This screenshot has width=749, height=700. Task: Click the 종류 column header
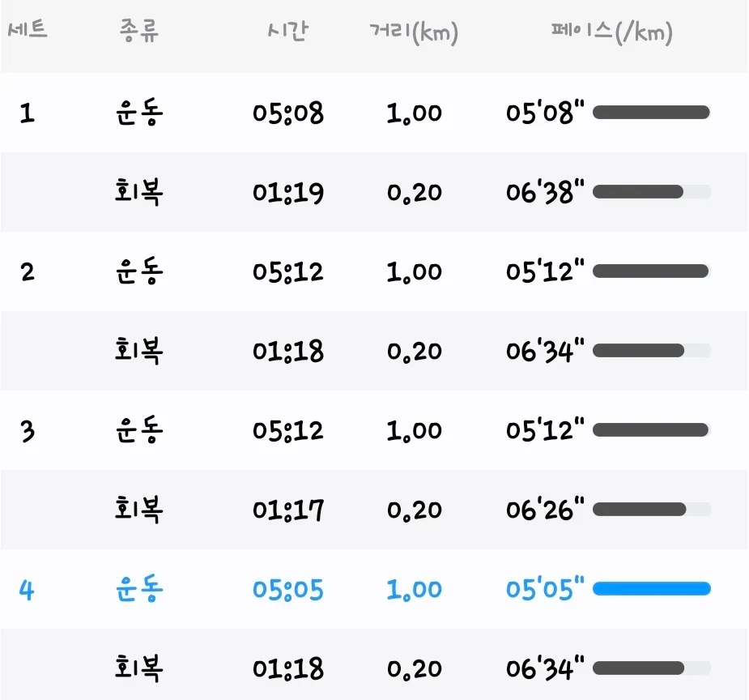(138, 31)
